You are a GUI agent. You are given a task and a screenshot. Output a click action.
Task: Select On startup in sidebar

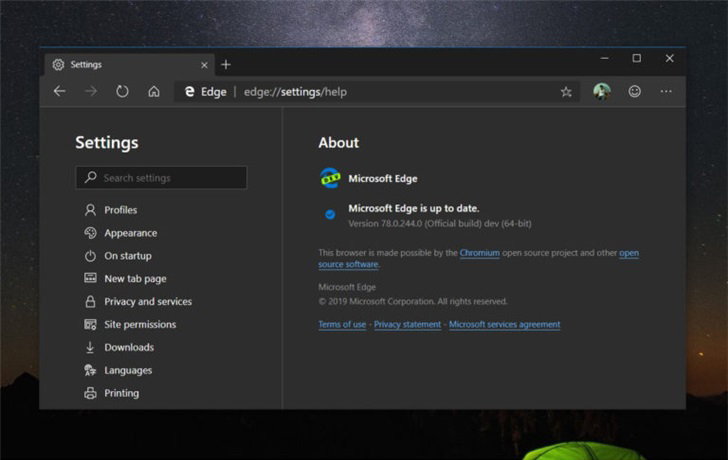(x=127, y=256)
